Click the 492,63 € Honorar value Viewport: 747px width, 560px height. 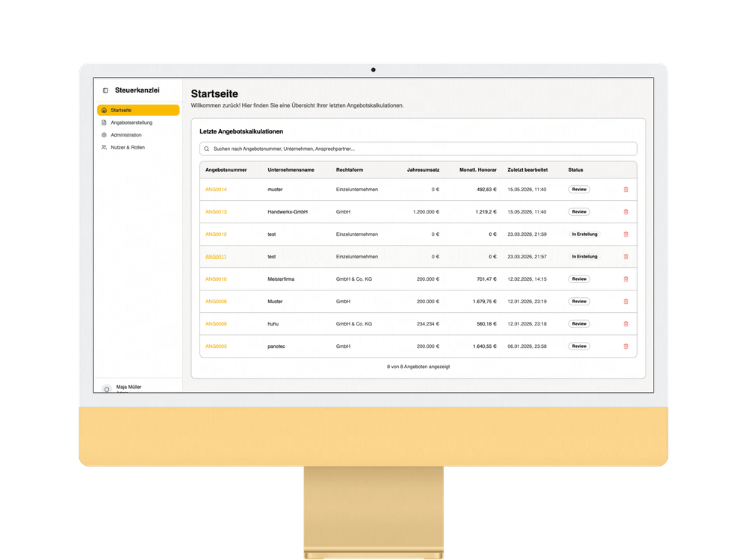(x=486, y=190)
